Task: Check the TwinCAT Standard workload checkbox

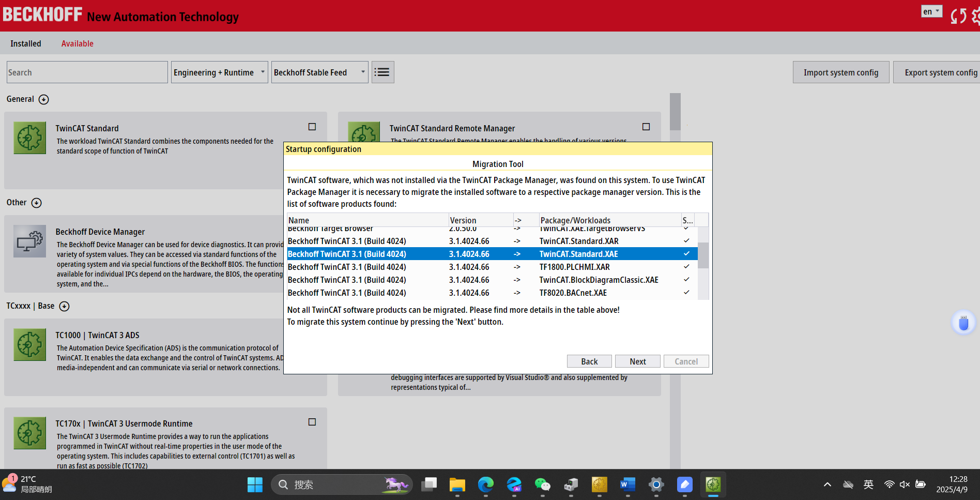Action: point(312,127)
